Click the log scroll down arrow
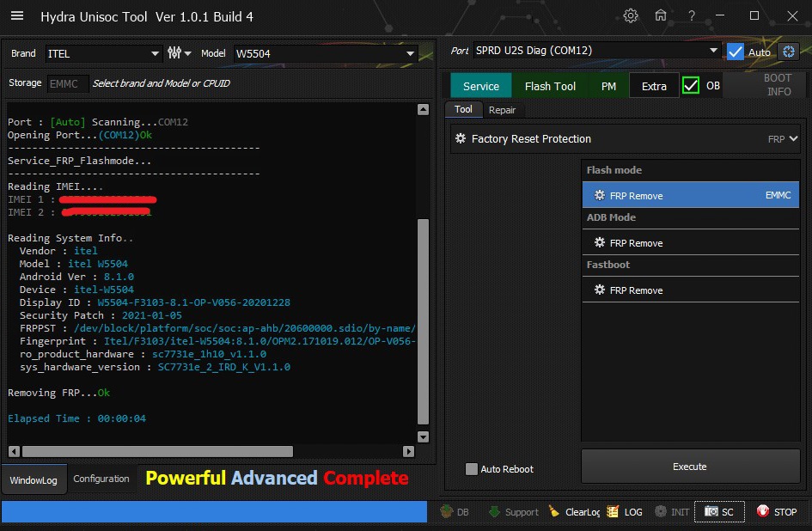 pyautogui.click(x=423, y=436)
